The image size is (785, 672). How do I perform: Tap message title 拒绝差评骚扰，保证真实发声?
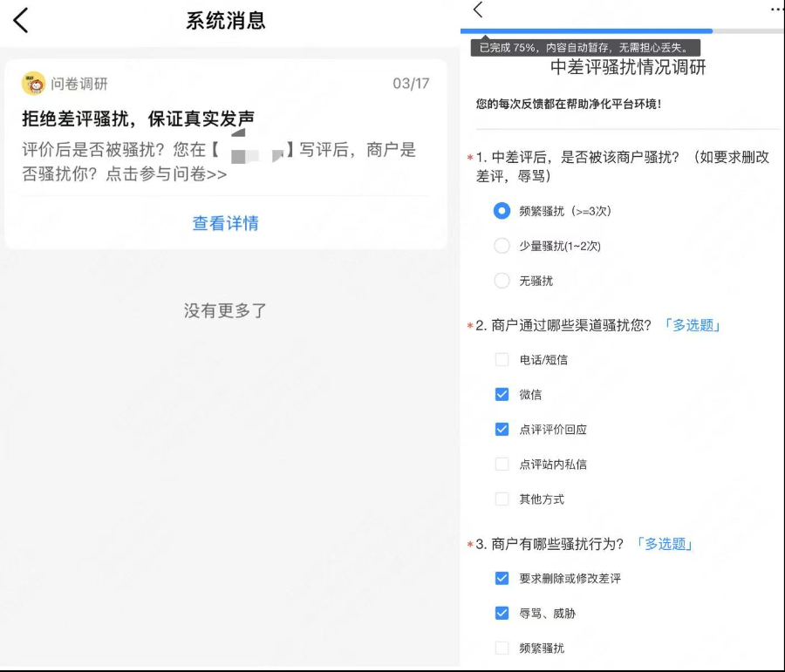(x=138, y=119)
